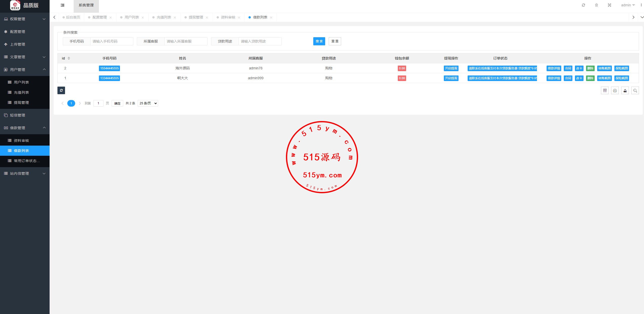644x314 pixels.
Task: Open the 25 条/页 page size dropdown
Action: click(148, 103)
